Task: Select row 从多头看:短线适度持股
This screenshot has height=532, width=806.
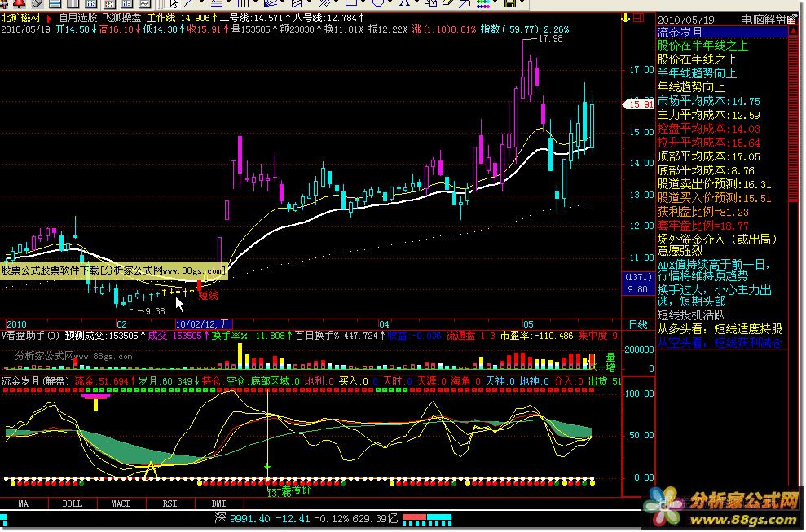Action: point(720,329)
